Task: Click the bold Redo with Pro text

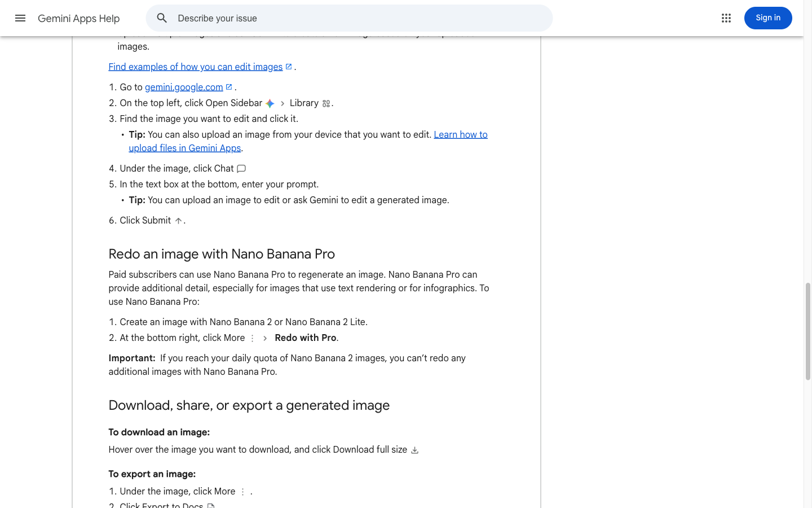Action: (x=306, y=338)
